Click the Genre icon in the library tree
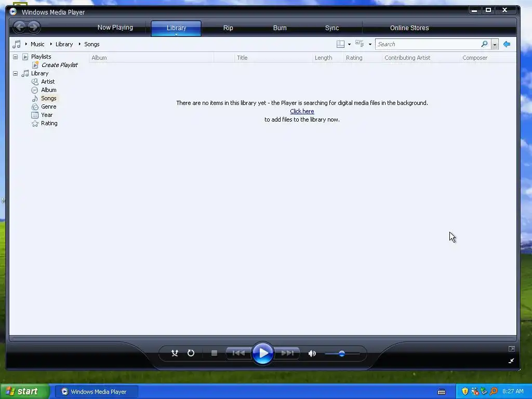The height and width of the screenshot is (399, 532). point(35,107)
